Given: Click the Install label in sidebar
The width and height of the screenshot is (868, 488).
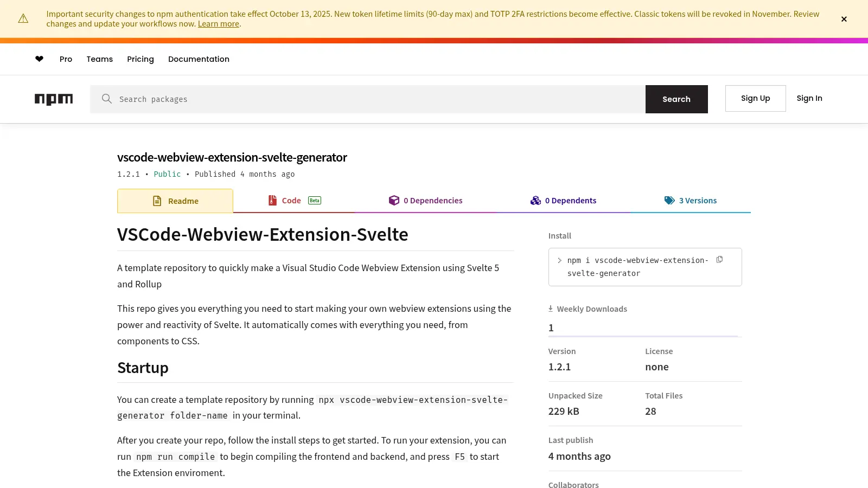Looking at the screenshot, I should 560,236.
